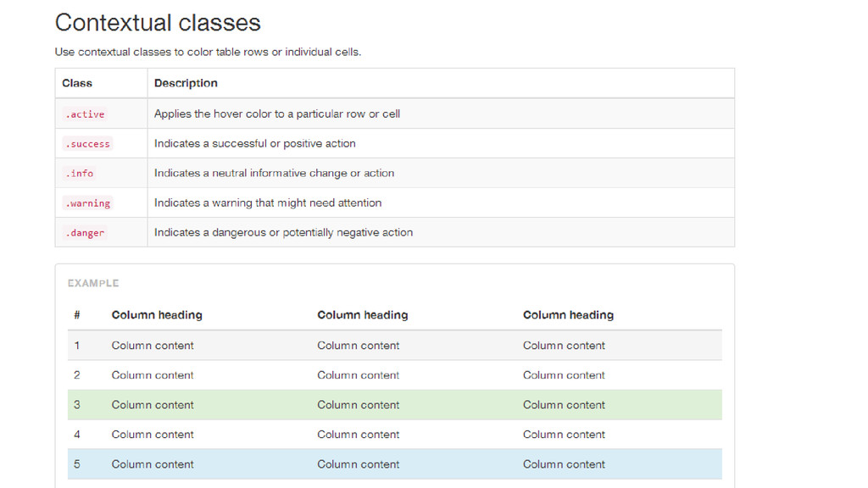This screenshot has height=488, width=868.
Task: Click row number 4 in the example table
Action: coord(395,435)
